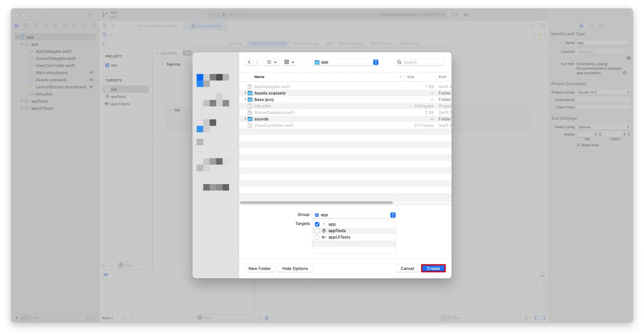The image size is (644, 336).
Task: Sort files by Name column header
Action: [x=259, y=77]
